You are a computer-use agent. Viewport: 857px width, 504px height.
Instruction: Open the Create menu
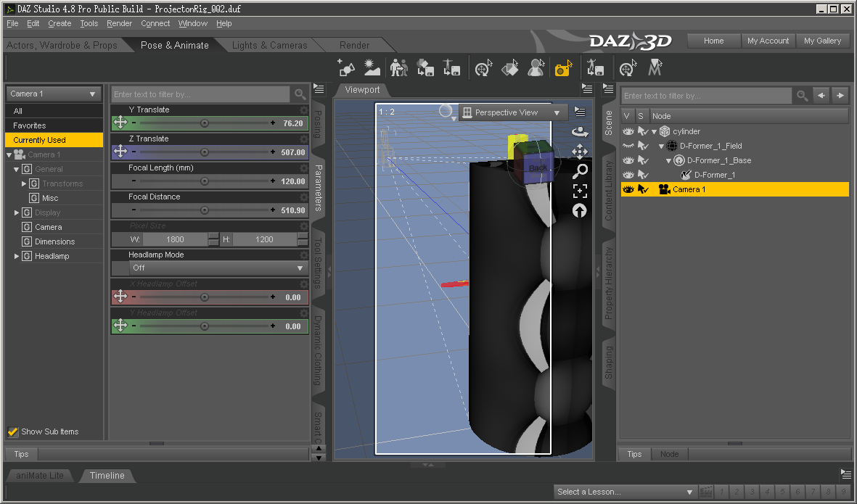(60, 23)
